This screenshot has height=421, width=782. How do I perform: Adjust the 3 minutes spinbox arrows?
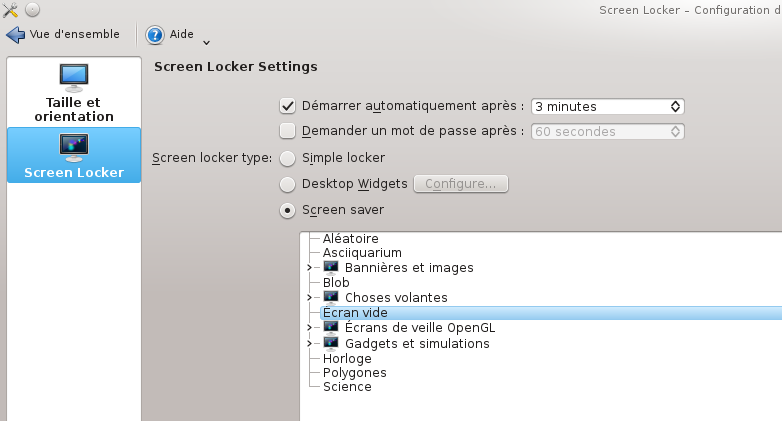tap(675, 106)
